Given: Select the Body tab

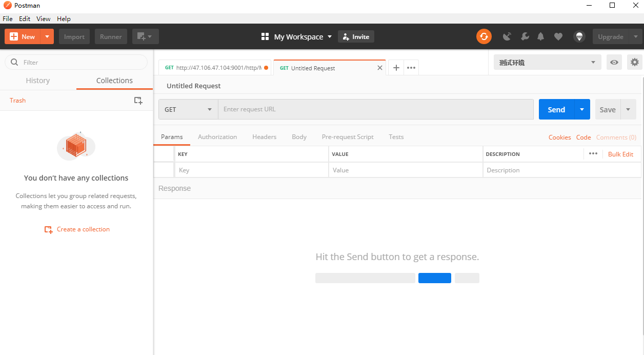Looking at the screenshot, I should click(299, 137).
